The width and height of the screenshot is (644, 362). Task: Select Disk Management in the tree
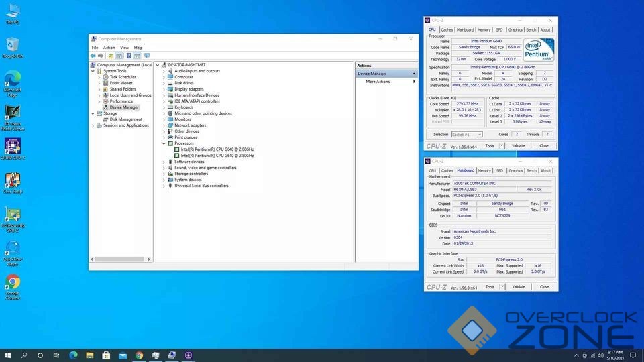(125, 119)
